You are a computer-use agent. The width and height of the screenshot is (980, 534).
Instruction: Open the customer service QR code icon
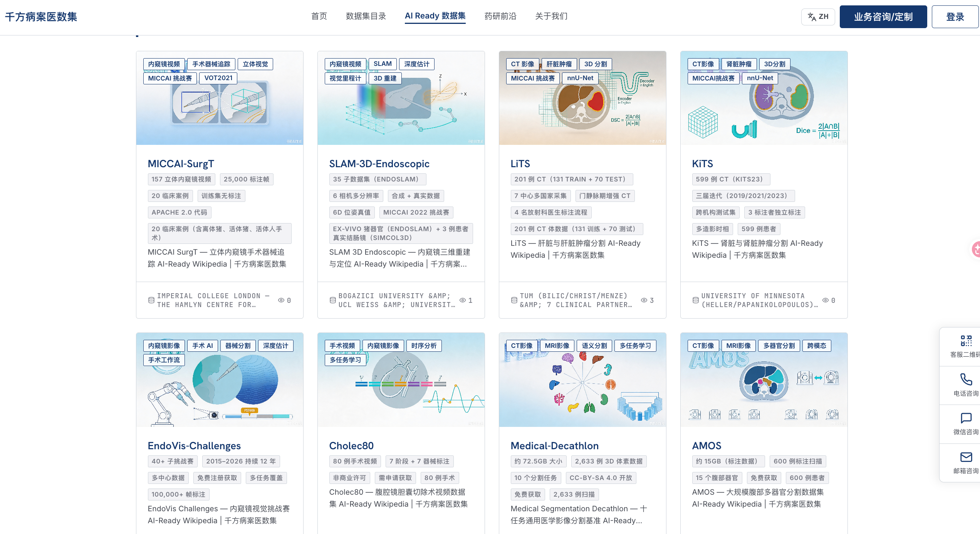[x=966, y=341]
